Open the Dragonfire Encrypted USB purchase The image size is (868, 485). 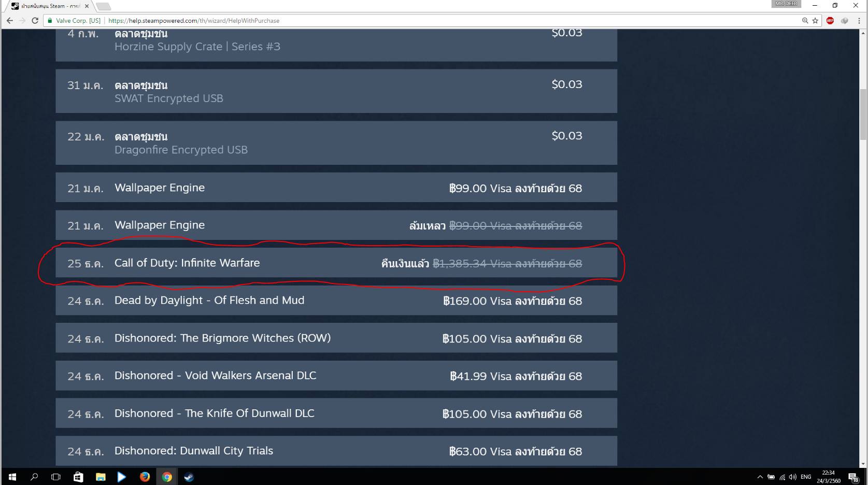[x=336, y=143]
